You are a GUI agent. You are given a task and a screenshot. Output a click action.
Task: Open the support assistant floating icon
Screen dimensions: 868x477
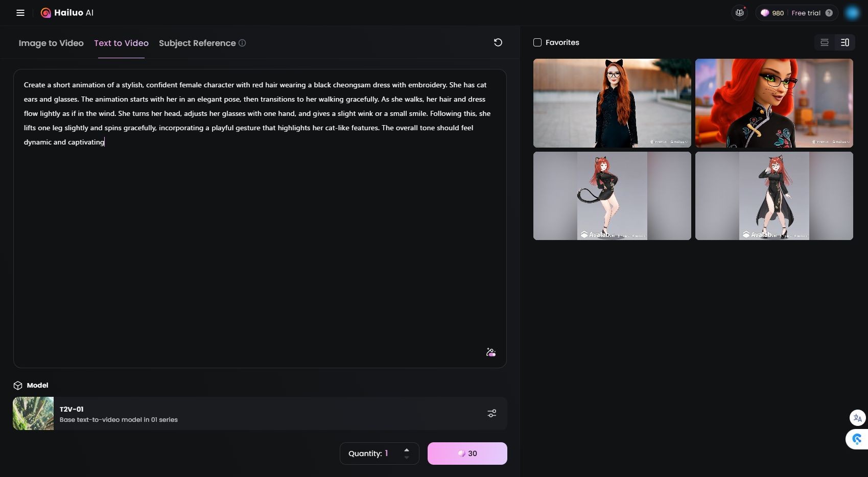(857, 439)
